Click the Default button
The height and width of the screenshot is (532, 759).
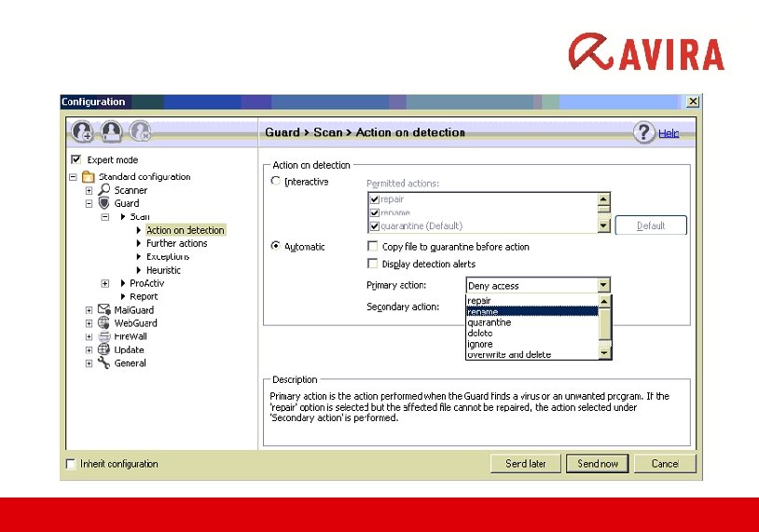pyautogui.click(x=651, y=225)
